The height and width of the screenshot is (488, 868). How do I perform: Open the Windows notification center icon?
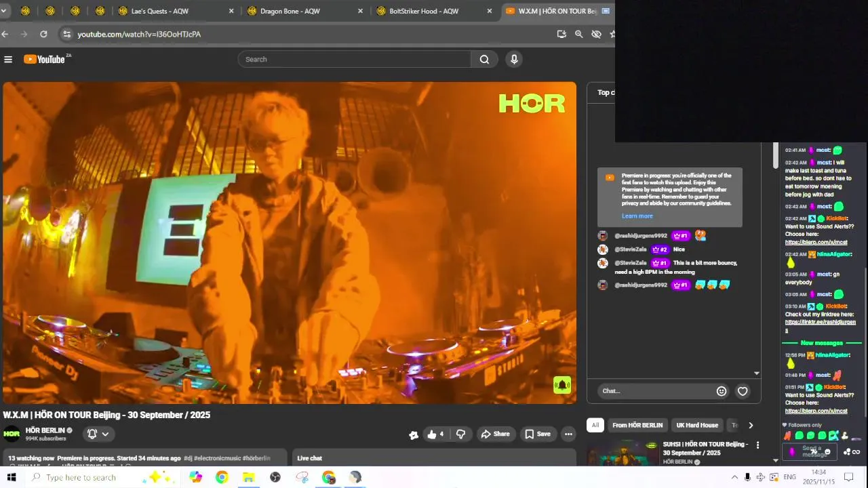pos(848,477)
